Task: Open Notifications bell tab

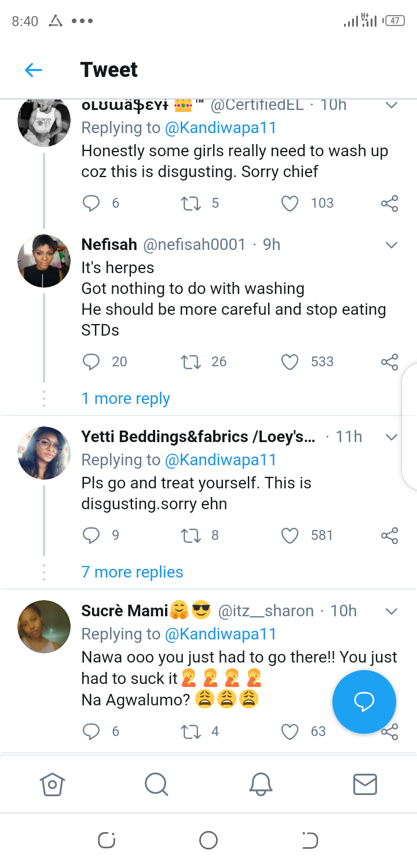Action: point(261,785)
